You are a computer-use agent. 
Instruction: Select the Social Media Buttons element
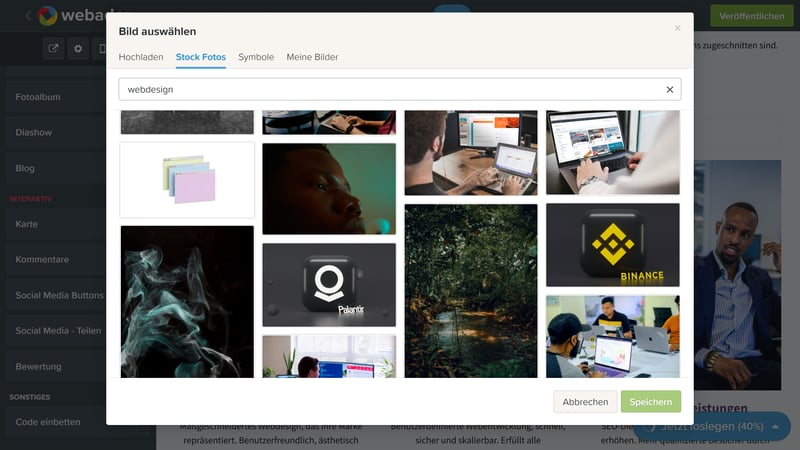56,295
